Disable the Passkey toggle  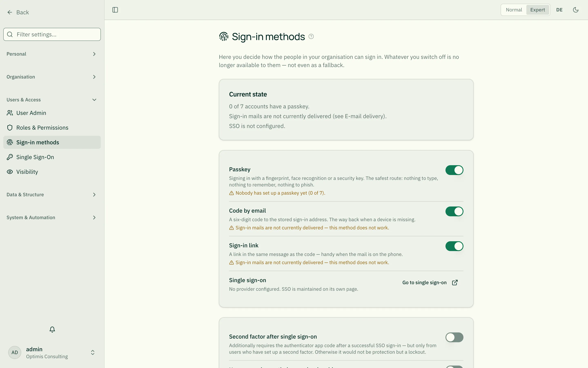point(454,170)
